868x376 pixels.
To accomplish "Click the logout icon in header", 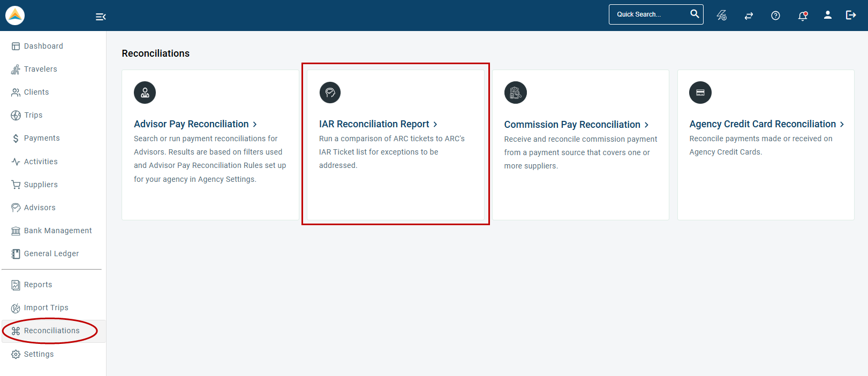I will (851, 15).
